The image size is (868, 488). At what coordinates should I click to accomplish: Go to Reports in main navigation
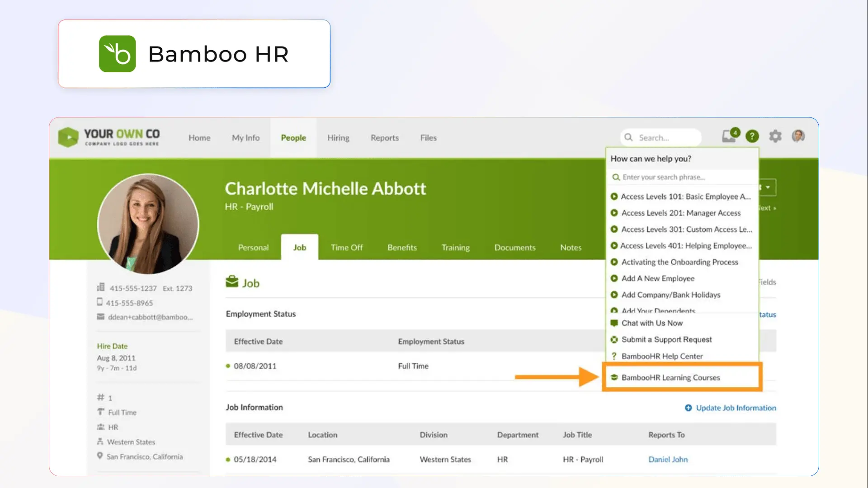tap(384, 138)
